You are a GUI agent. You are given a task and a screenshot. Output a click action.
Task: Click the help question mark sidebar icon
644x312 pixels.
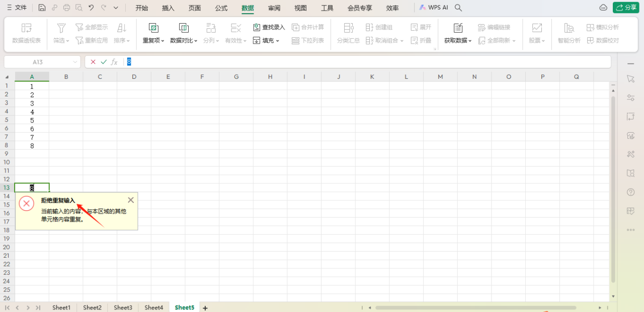(x=630, y=192)
